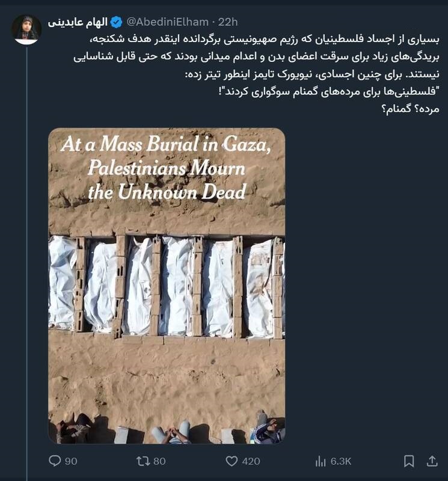448x481 pixels.
Task: Click the blue verified badge
Action: 116,22
